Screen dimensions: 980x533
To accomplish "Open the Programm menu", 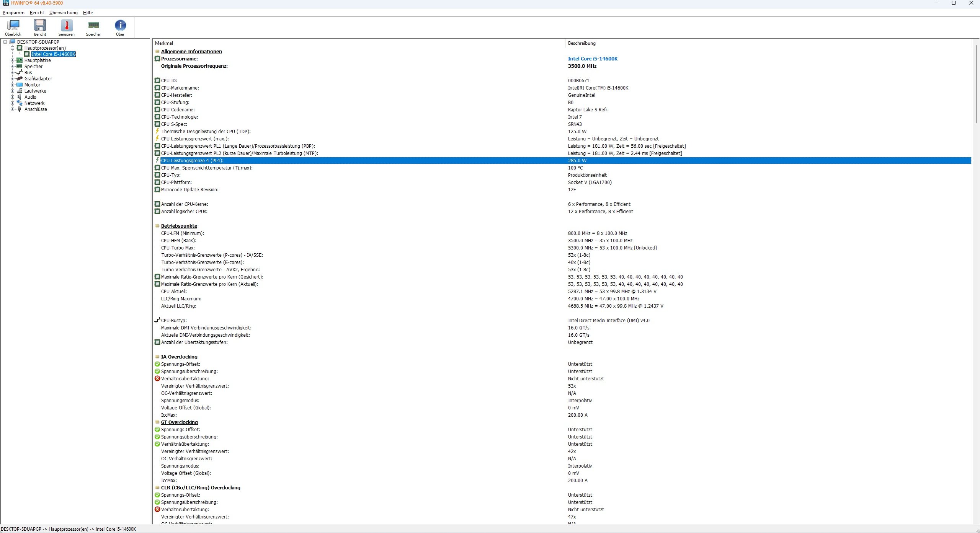I will (x=13, y=13).
